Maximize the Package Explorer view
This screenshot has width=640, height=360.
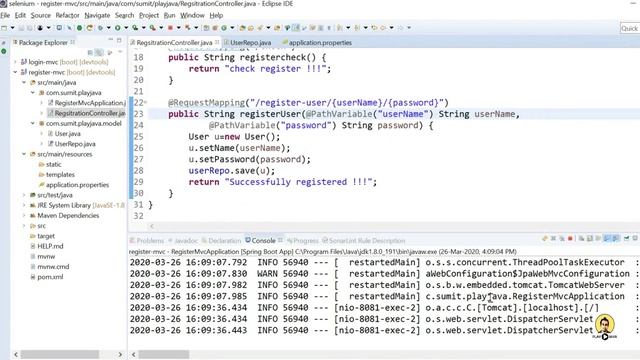pyautogui.click(x=119, y=40)
